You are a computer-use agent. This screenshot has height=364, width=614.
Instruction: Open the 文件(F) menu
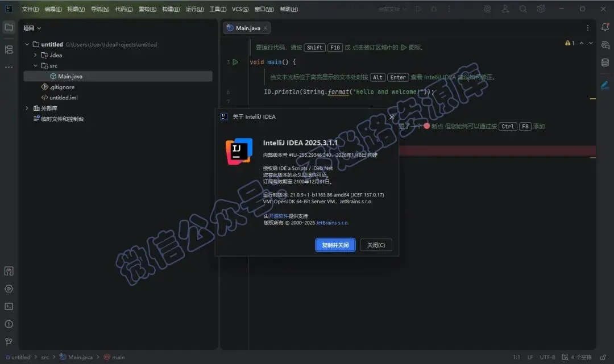[30, 9]
